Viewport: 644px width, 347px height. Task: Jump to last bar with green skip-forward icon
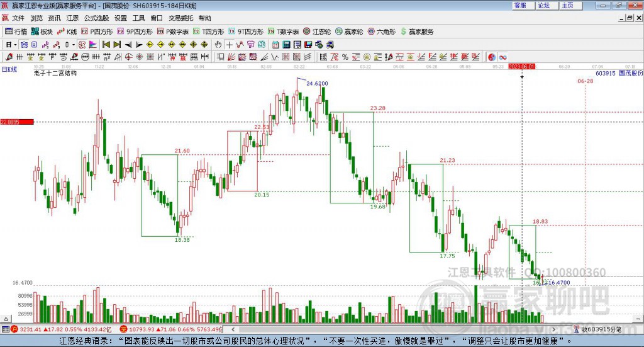click(117, 45)
